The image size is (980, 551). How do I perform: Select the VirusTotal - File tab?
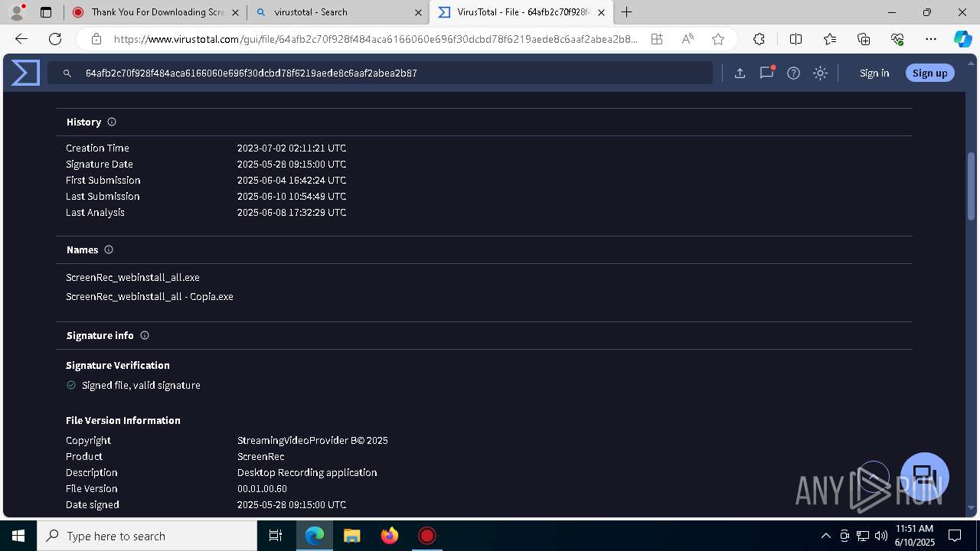point(522,12)
